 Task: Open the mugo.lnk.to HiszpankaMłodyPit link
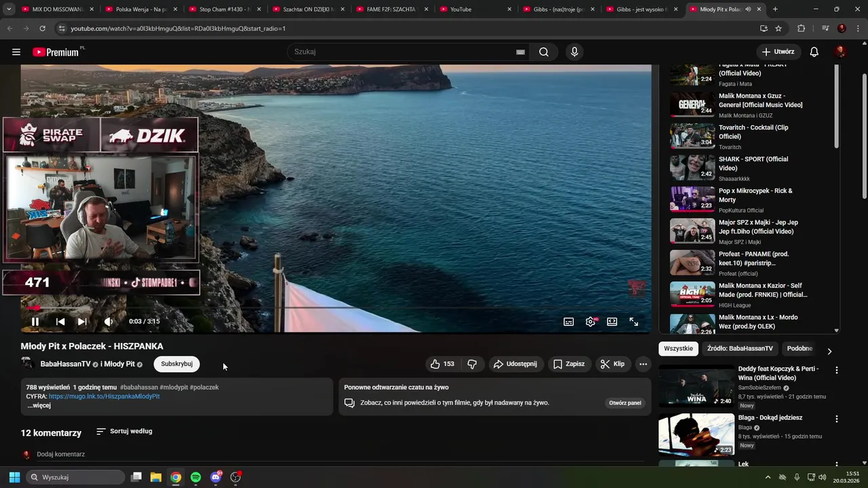click(x=104, y=396)
